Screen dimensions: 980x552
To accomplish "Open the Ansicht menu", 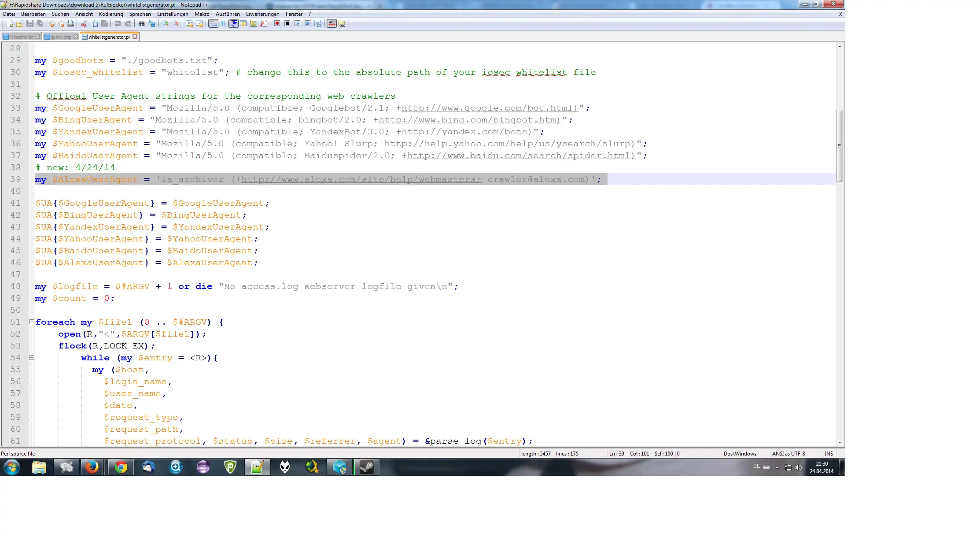I will click(84, 14).
